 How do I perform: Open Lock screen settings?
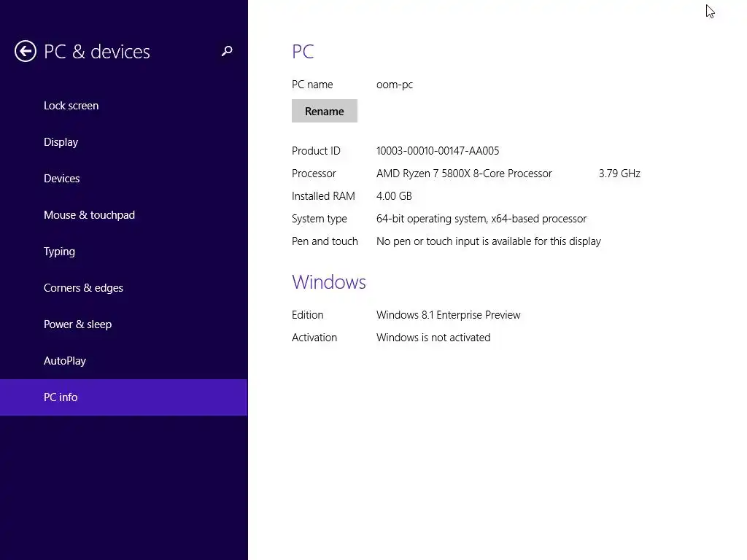tap(124, 106)
